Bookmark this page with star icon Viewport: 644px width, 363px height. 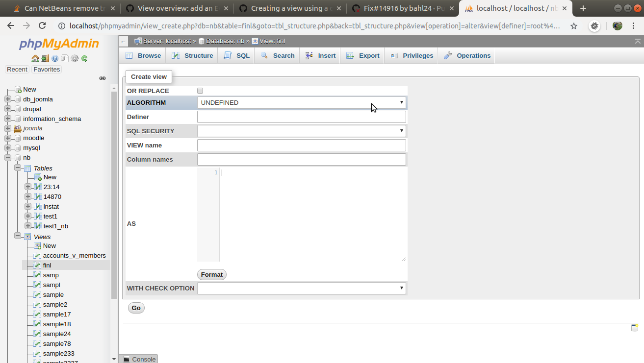(x=573, y=26)
